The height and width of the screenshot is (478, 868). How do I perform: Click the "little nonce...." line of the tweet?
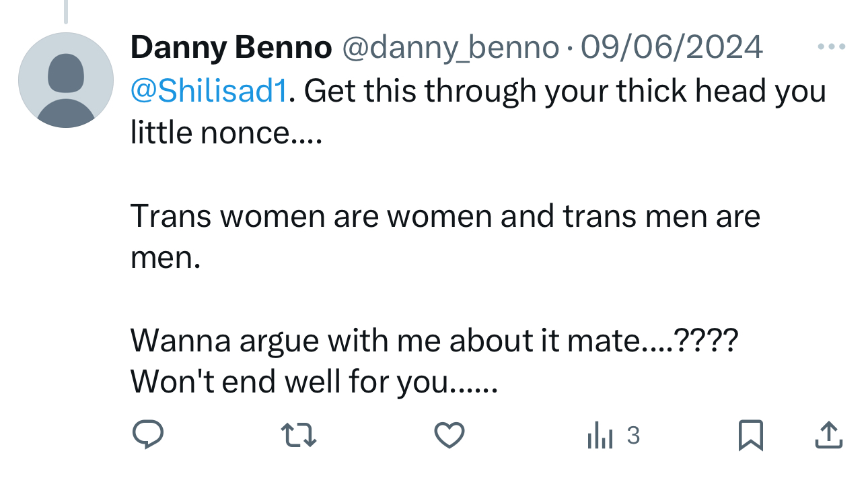[226, 133]
